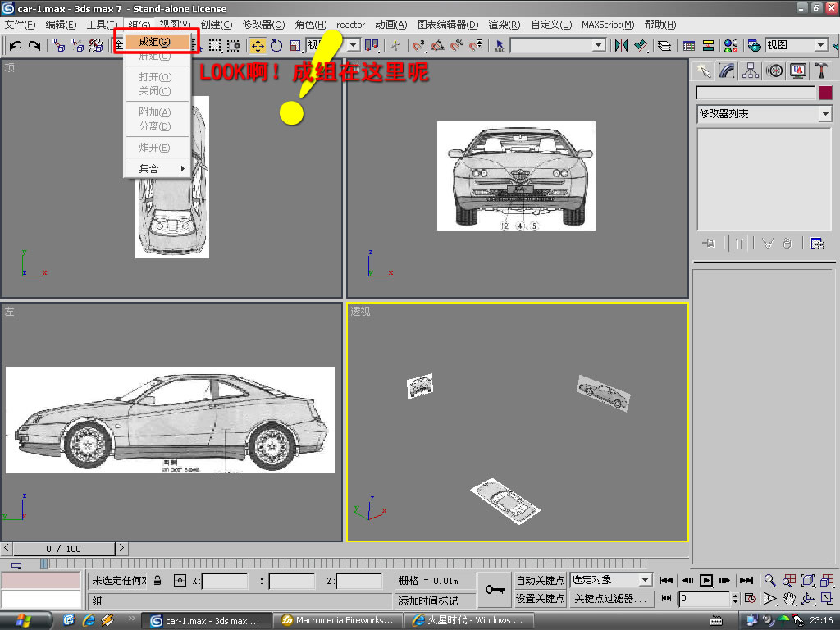Launch the Curve Editor
Image resolution: width=840 pixels, height=630 pixels.
689,46
